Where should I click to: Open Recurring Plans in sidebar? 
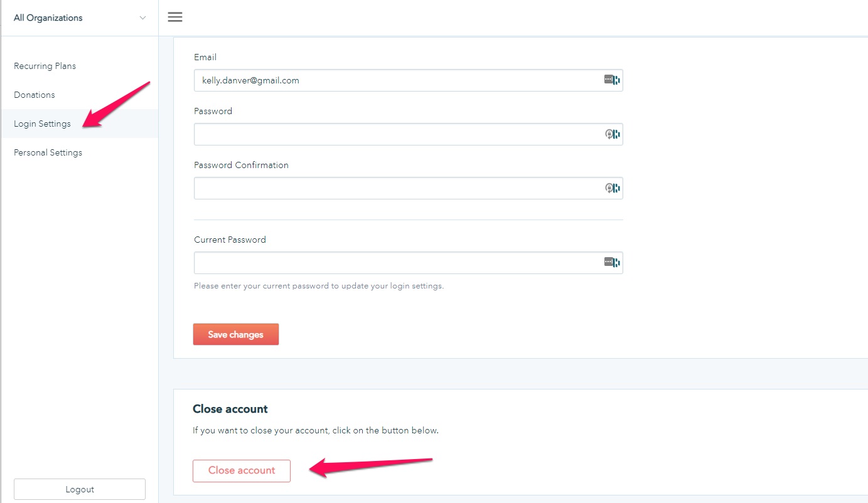pos(45,66)
